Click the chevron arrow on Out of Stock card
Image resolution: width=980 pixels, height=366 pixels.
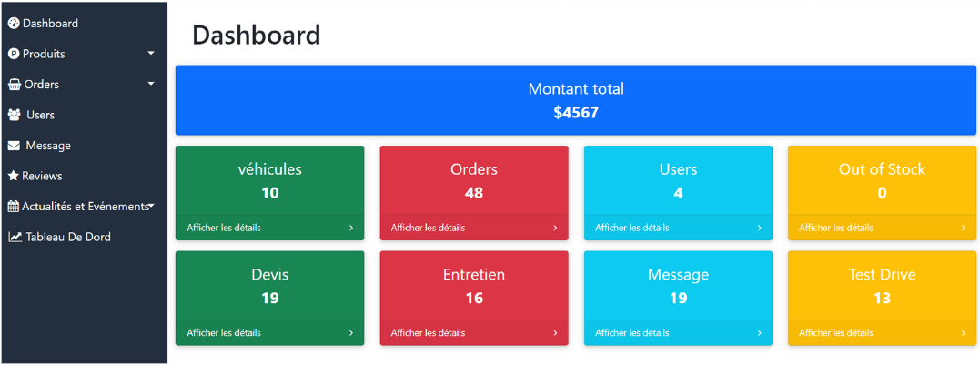[x=963, y=228]
